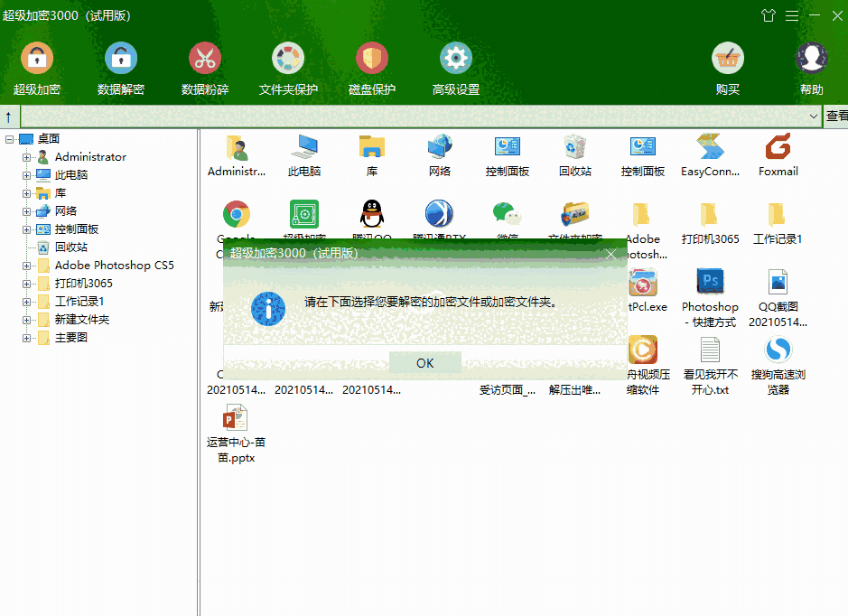848x616 pixels.
Task: Collapse the 桌面 root node
Action: 7,138
